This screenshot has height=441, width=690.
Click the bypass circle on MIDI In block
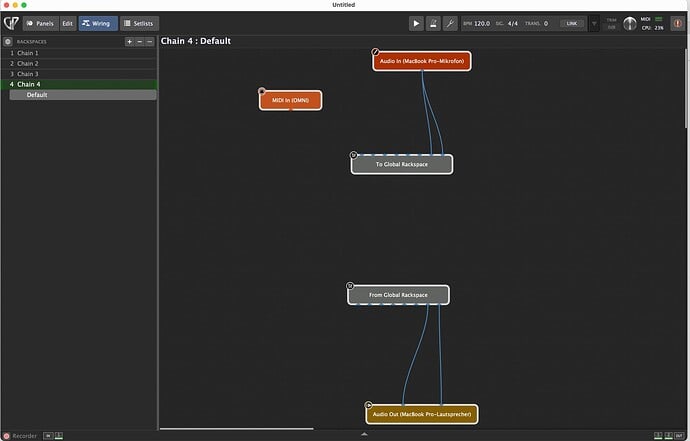(x=262, y=91)
